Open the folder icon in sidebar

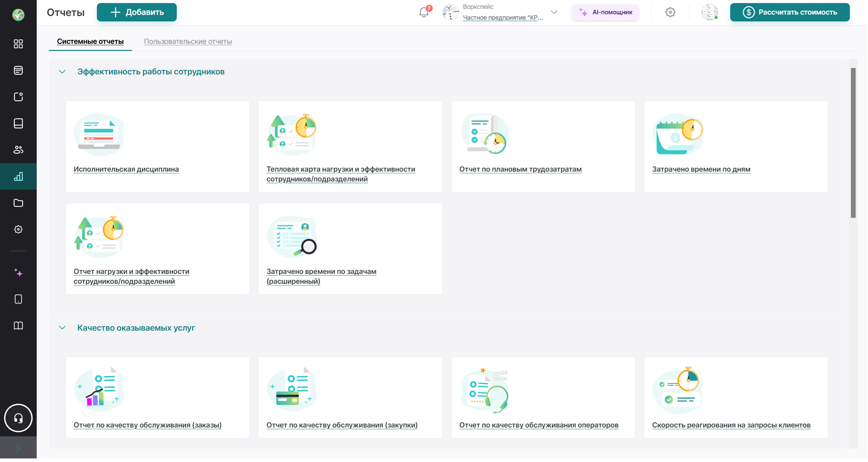point(18,203)
